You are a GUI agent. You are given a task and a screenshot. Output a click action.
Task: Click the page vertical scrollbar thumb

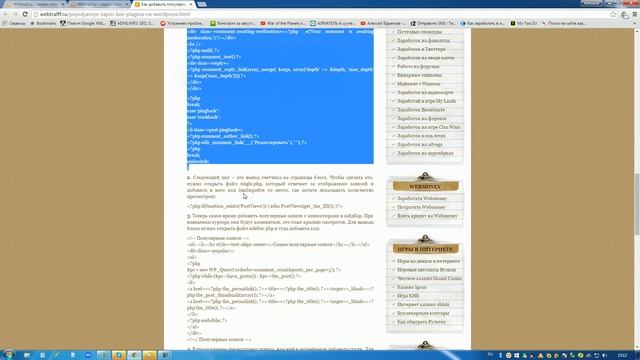click(637, 204)
